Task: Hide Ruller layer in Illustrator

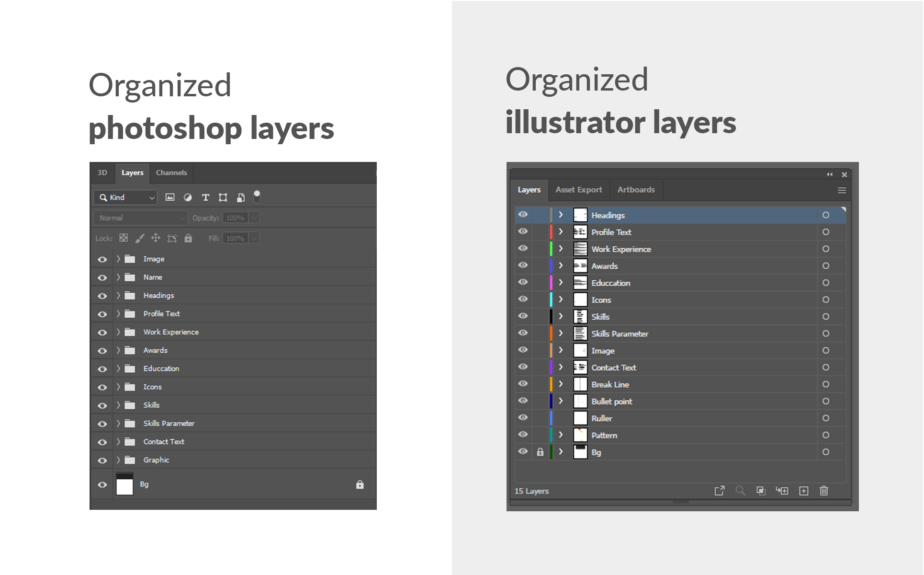Action: (x=523, y=417)
